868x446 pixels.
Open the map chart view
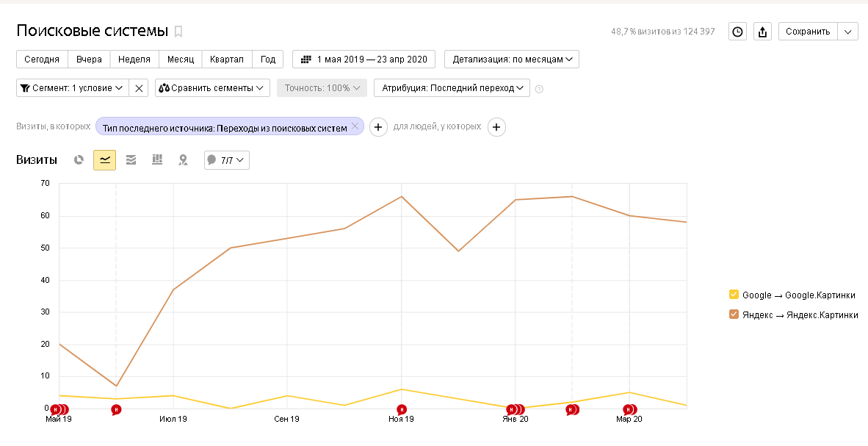click(x=183, y=159)
